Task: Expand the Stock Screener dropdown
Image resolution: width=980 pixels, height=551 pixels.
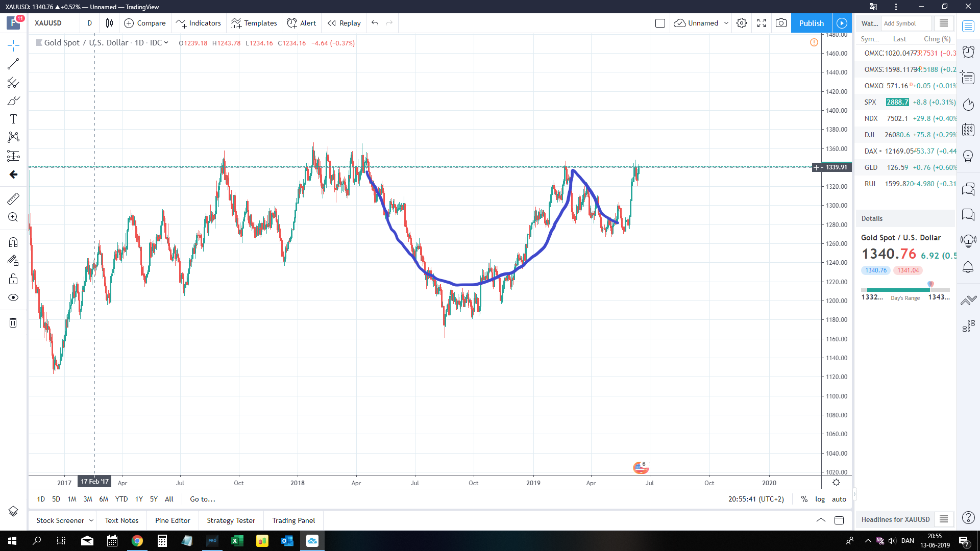Action: click(x=91, y=520)
